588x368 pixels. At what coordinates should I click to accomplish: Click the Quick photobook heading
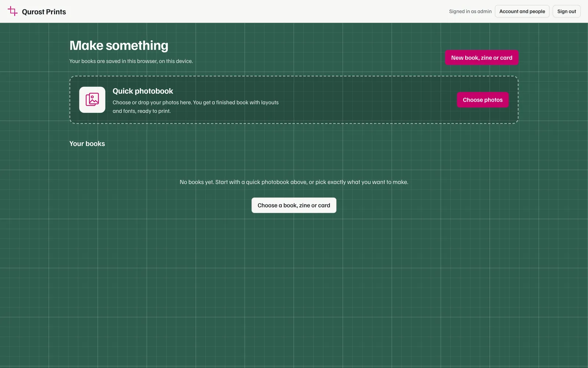click(x=143, y=91)
